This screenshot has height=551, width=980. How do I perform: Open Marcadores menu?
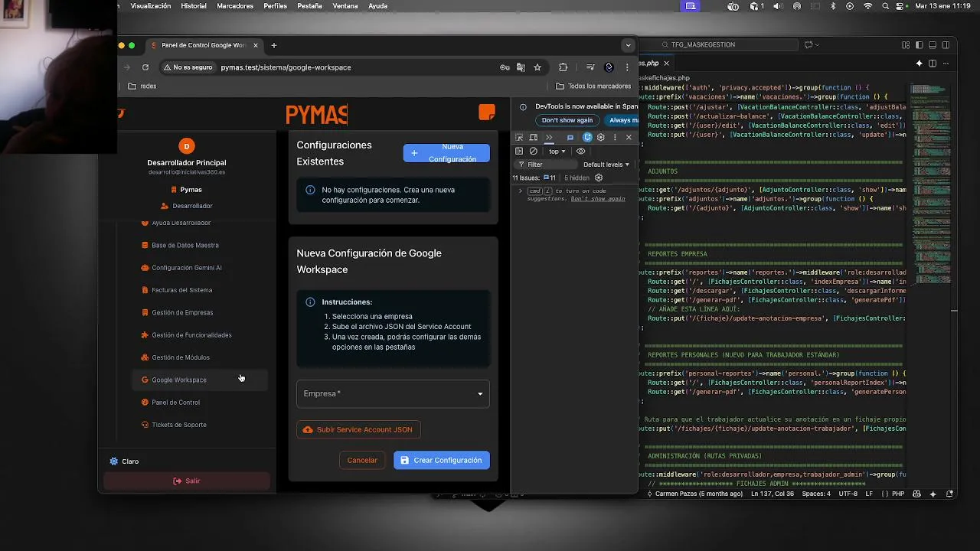click(x=235, y=6)
